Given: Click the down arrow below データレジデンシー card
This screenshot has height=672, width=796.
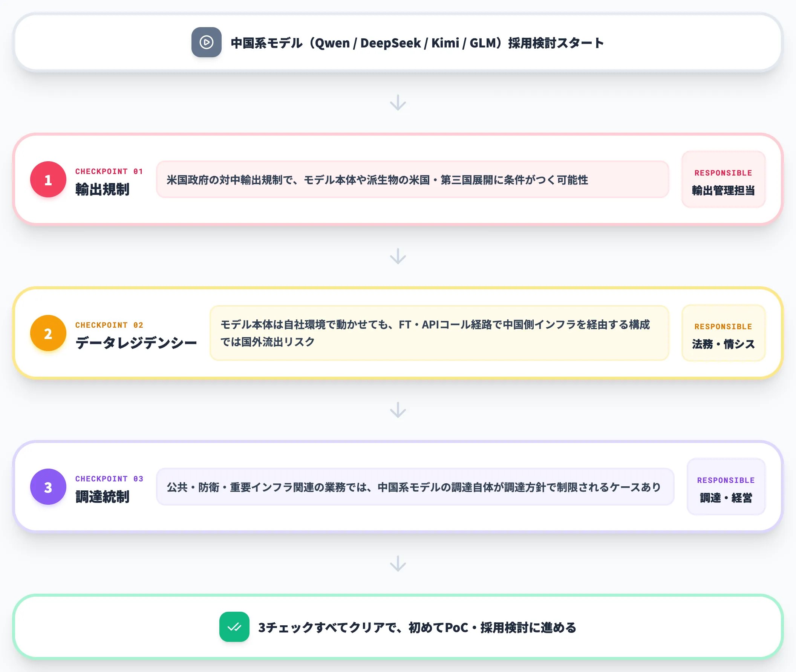Looking at the screenshot, I should [398, 410].
